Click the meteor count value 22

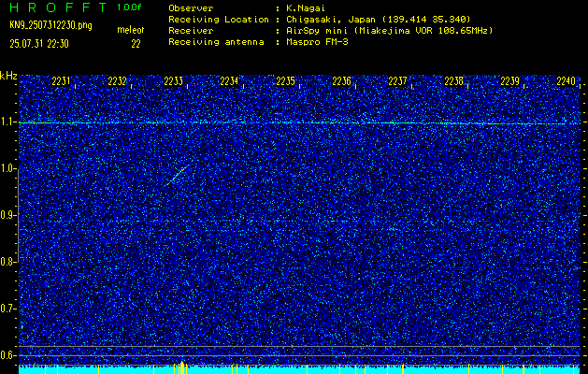(x=136, y=44)
